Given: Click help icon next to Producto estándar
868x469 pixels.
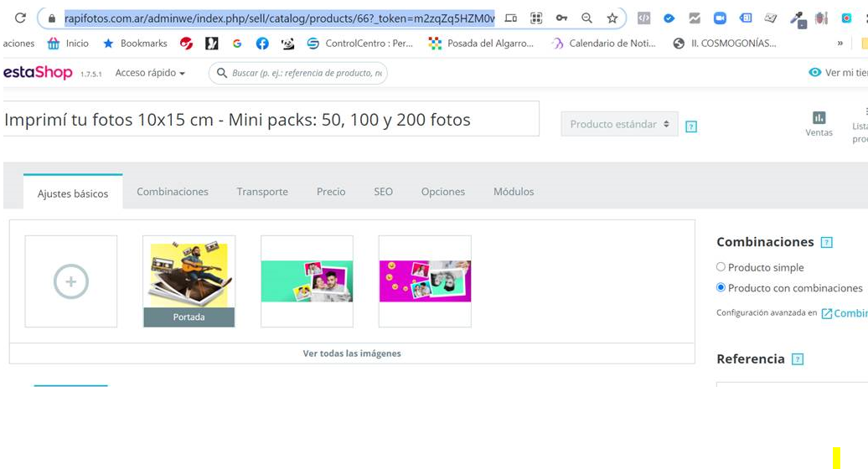Looking at the screenshot, I should [691, 126].
